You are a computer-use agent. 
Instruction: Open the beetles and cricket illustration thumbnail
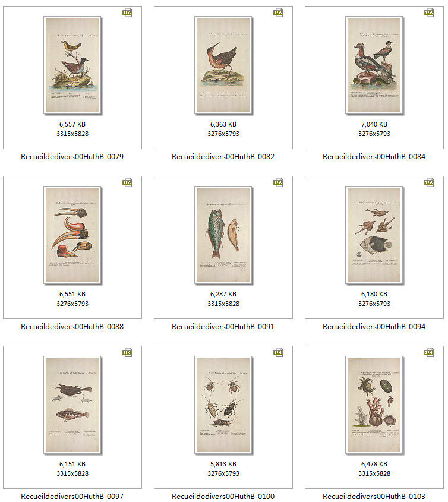[x=223, y=405]
